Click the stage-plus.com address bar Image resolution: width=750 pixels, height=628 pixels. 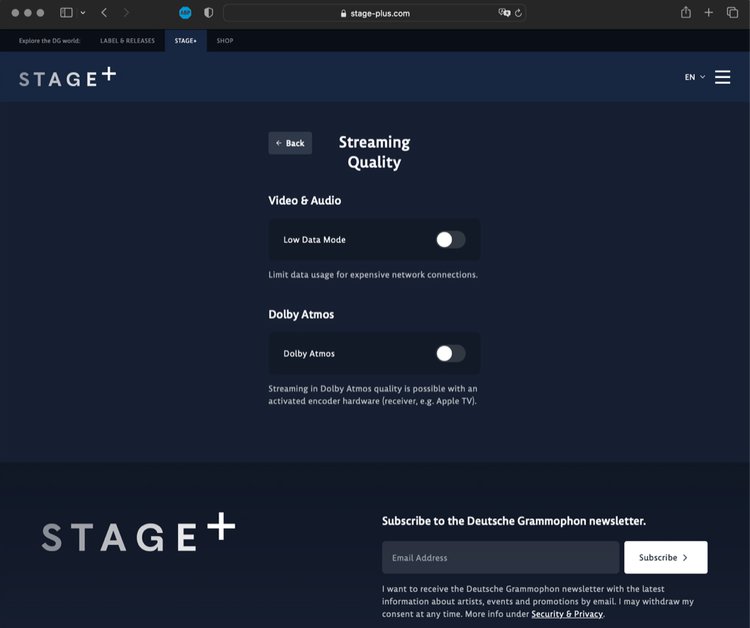(375, 13)
